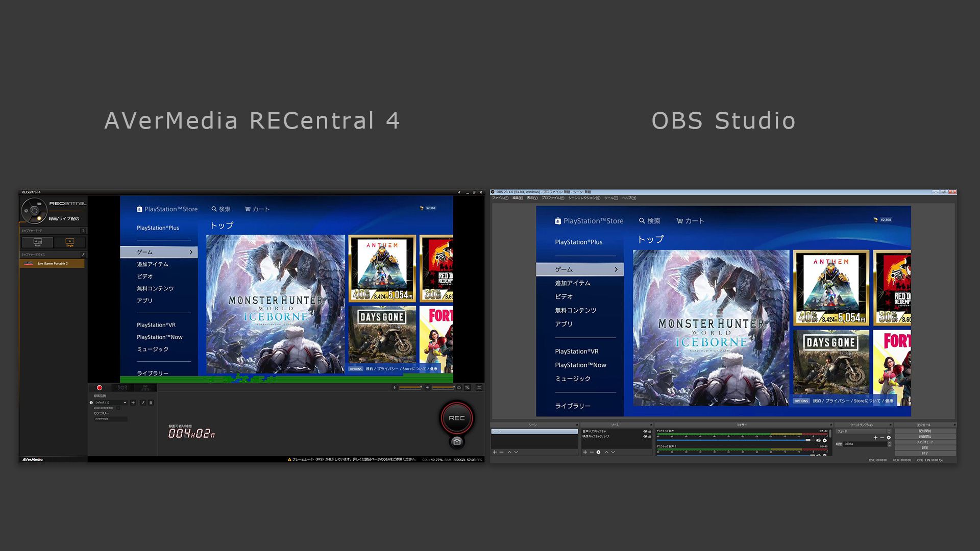Start recording with the big REC button
Image resolution: width=980 pixels, height=551 pixels.
457,418
